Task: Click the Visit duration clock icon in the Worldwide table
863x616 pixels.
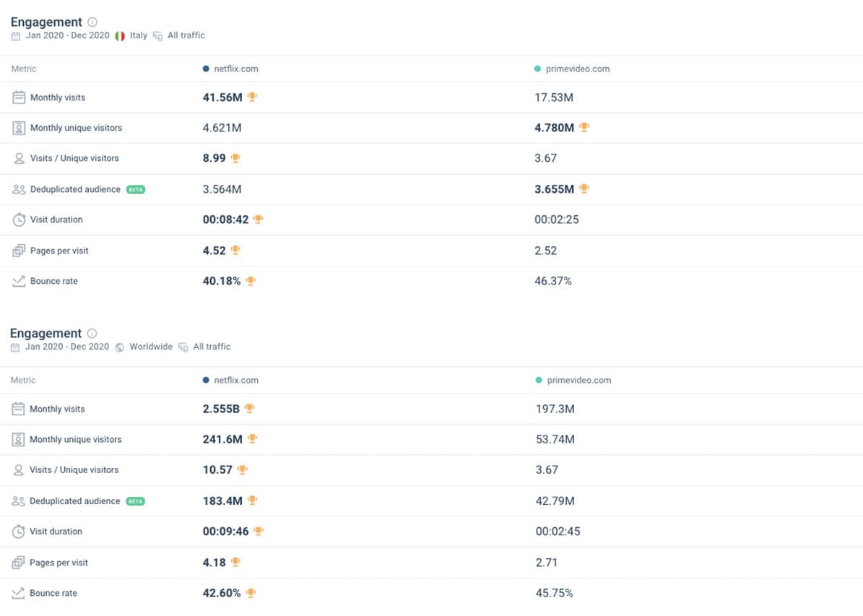Action: [18, 532]
